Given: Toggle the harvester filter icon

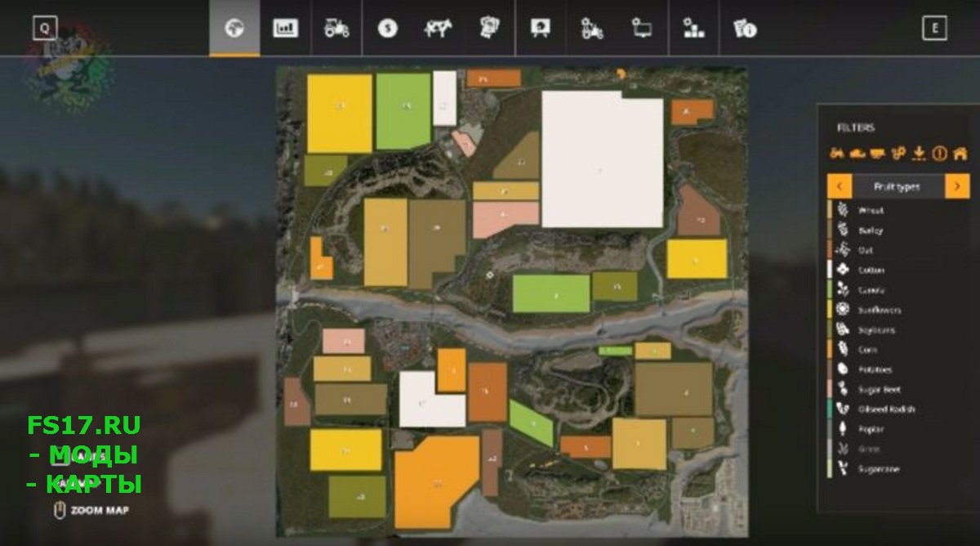Looking at the screenshot, I should pyautogui.click(x=857, y=153).
